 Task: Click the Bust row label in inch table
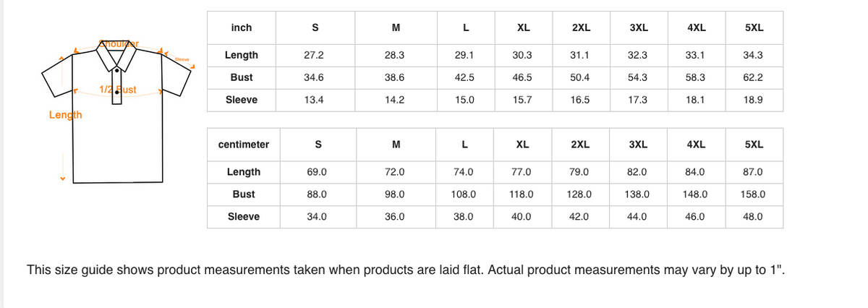point(241,77)
